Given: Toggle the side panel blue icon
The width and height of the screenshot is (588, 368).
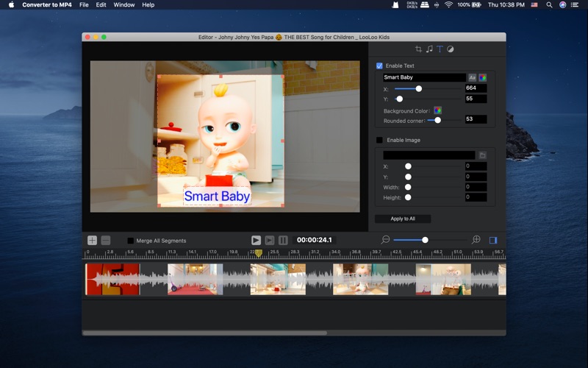Looking at the screenshot, I should tap(493, 240).
